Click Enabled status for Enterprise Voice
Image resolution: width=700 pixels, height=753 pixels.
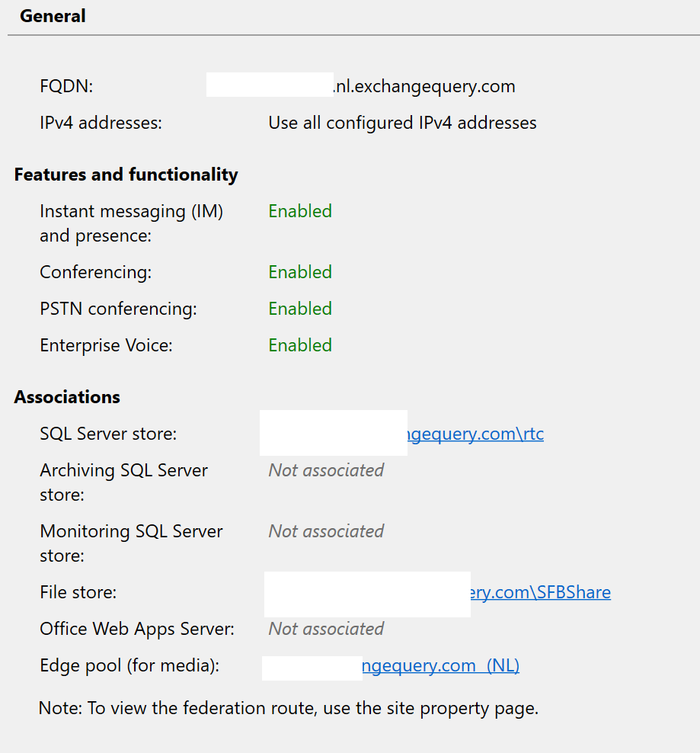pos(300,346)
